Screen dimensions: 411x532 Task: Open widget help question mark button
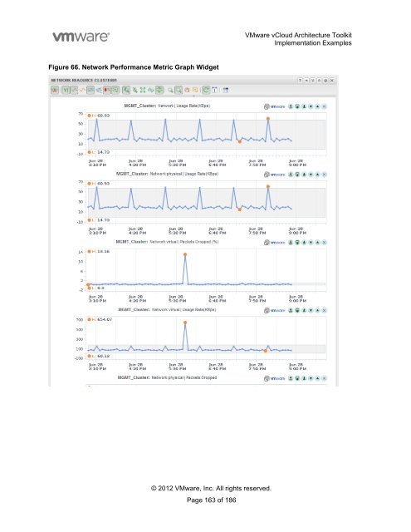[300, 81]
